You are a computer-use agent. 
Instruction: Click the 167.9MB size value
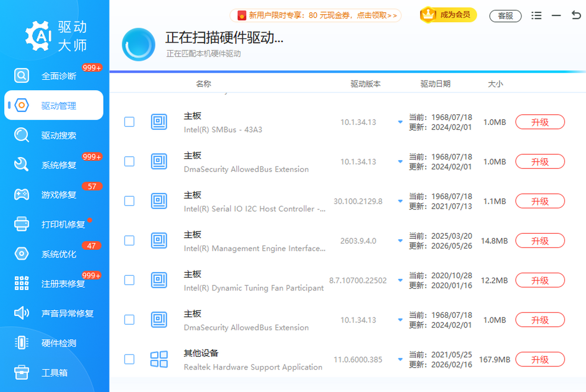point(495,360)
